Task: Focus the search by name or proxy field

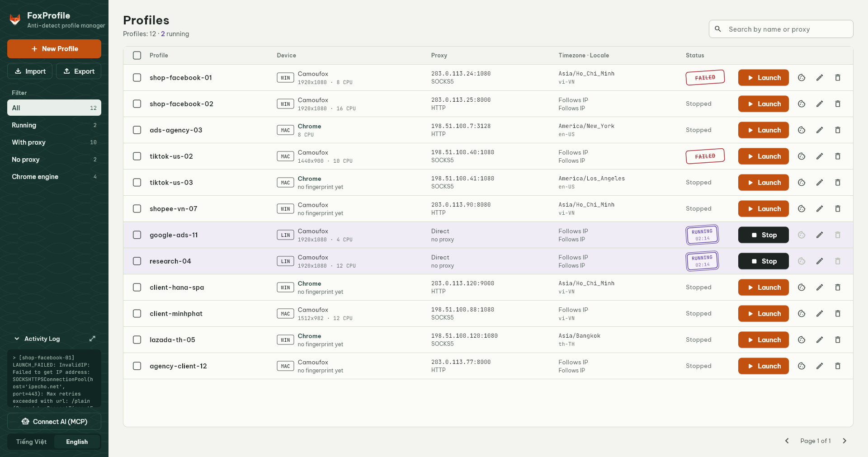Action: (781, 29)
